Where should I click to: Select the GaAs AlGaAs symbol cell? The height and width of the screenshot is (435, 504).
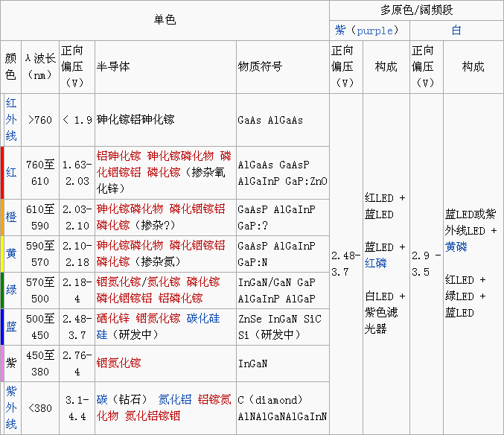tap(283, 120)
